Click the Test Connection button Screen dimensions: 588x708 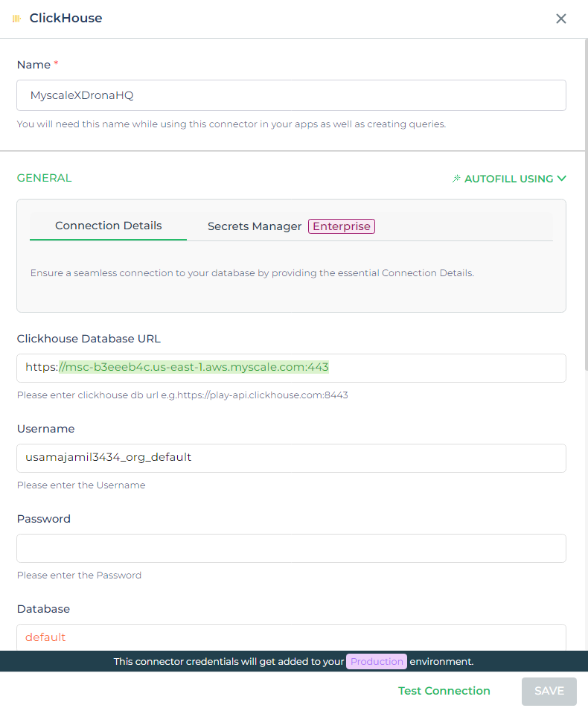click(x=444, y=691)
